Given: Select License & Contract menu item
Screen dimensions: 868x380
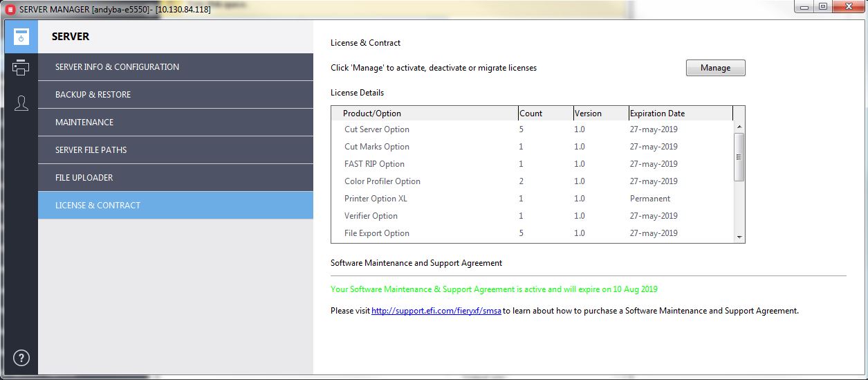Looking at the screenshot, I should click(176, 206).
